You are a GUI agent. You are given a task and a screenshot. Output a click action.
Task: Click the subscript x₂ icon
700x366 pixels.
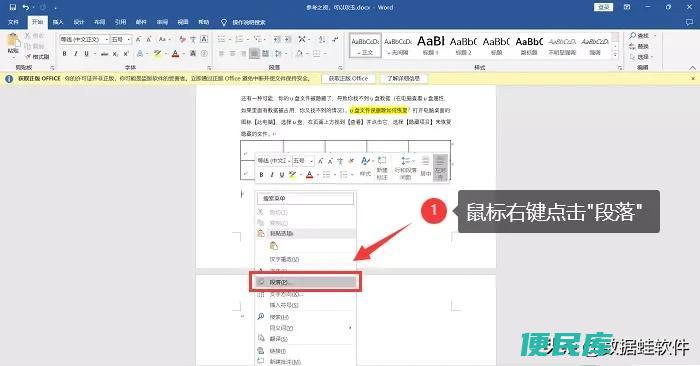[115, 54]
